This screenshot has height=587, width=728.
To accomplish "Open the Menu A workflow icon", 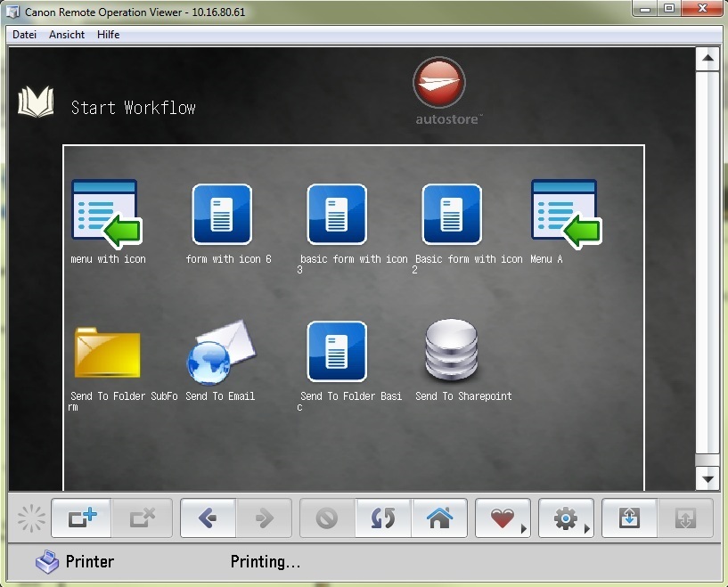I will (x=566, y=213).
